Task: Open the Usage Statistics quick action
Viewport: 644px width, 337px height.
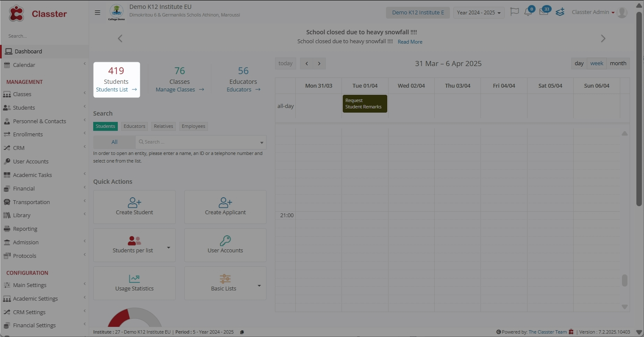Action: 134,283
